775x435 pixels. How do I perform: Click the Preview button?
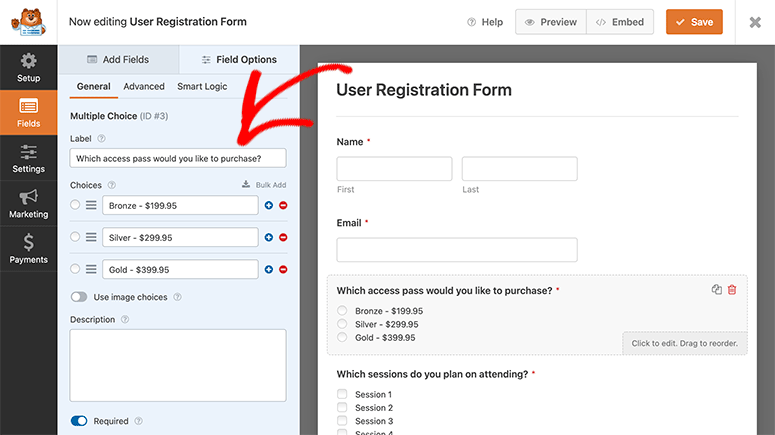point(550,22)
